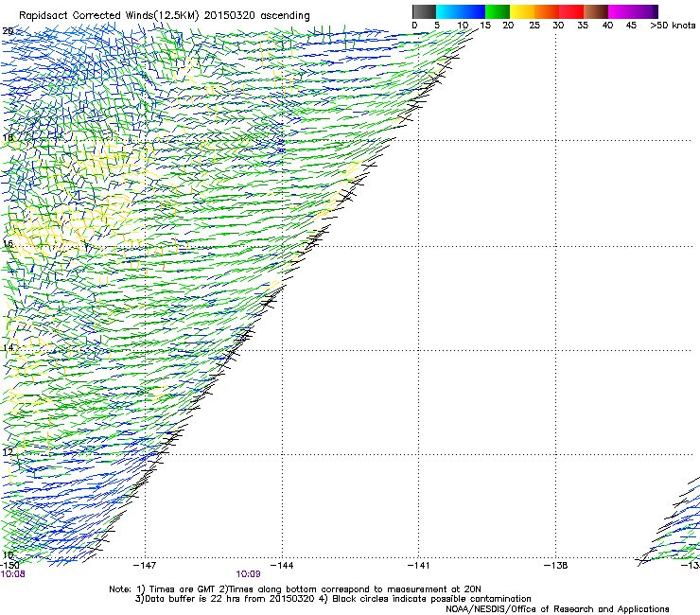The width and height of the screenshot is (700, 615).
Task: Click '20150320 ascending' in the title
Action: [256, 16]
